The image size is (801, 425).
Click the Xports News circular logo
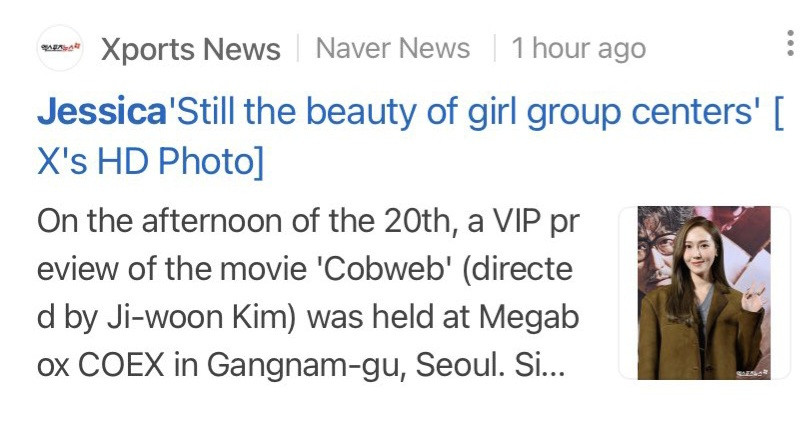tap(60, 48)
